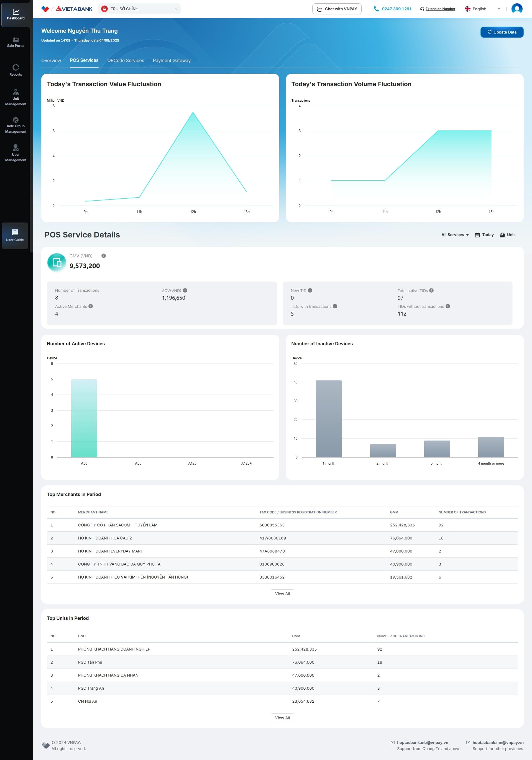Click the Update Data button
This screenshot has width=532, height=760.
click(502, 32)
